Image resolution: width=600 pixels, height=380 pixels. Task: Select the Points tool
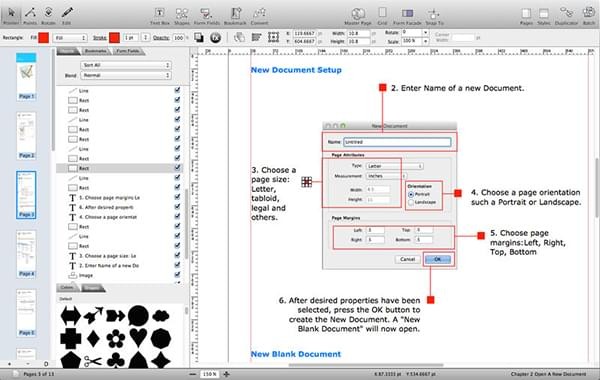click(x=30, y=15)
